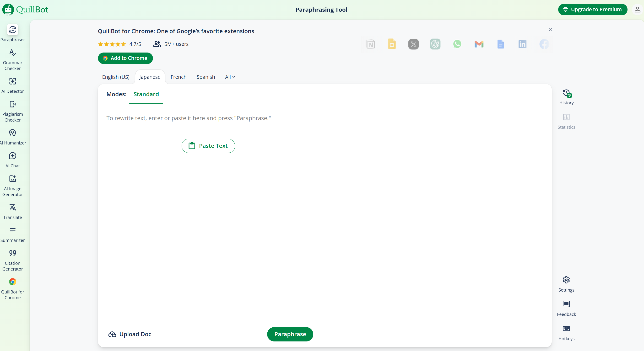This screenshot has width=644, height=351.
Task: Expand the All languages dropdown
Action: [230, 77]
